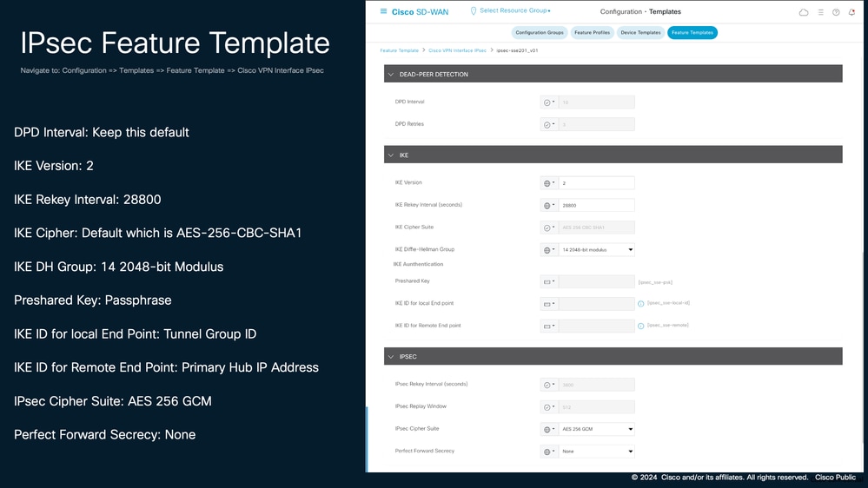The image size is (868, 488).
Task: Open the hamburger navigation menu
Action: point(383,11)
